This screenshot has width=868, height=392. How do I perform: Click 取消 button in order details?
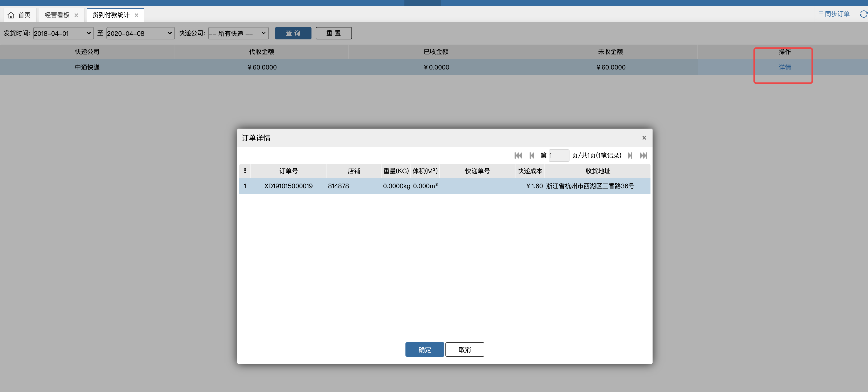(x=465, y=349)
